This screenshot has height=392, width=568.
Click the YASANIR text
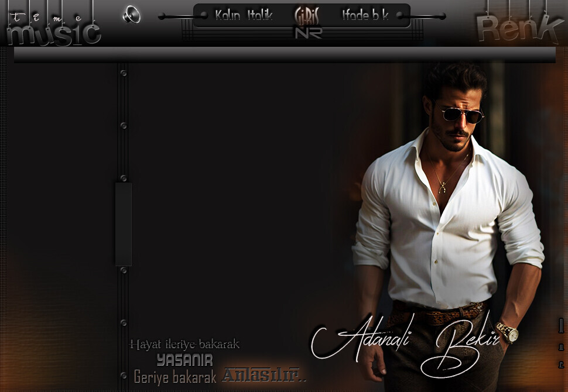(x=184, y=360)
